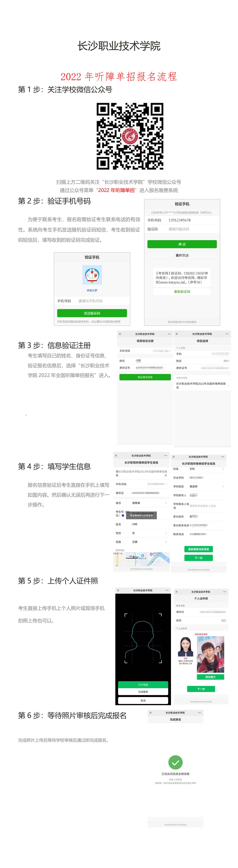Open 长沙职业技术学院2022年全国听障单招报名 project row
Viewport: 238px width, 868px height.
202,386
